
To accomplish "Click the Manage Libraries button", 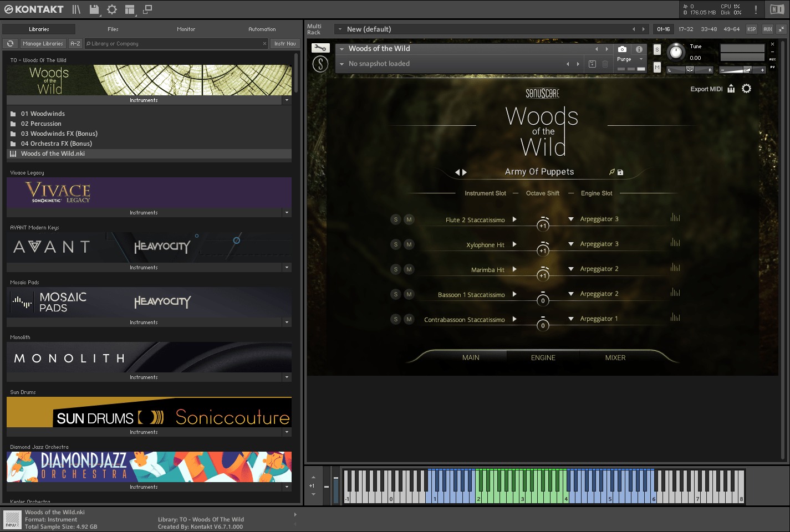I will pos(43,44).
